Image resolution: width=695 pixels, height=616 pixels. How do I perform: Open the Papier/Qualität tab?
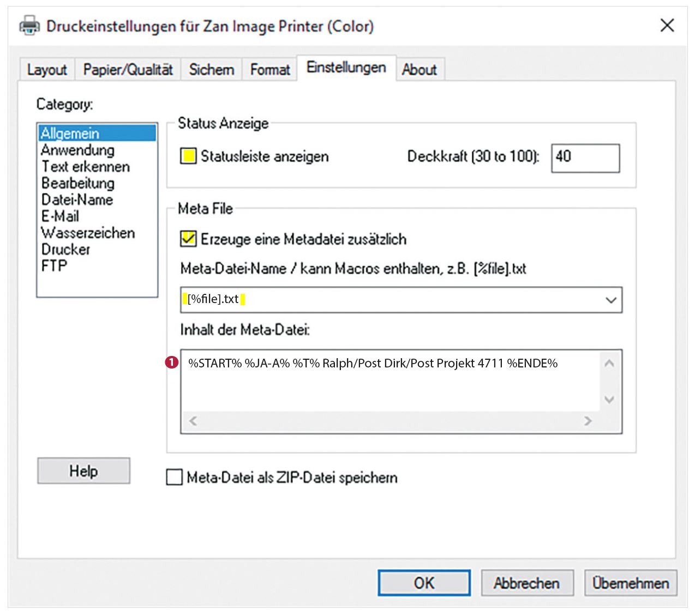click(x=128, y=70)
